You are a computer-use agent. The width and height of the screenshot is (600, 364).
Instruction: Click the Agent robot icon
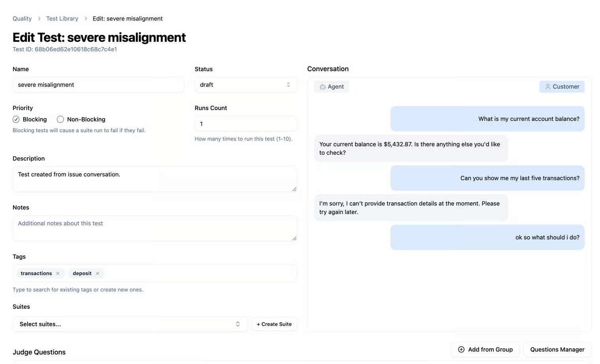322,87
